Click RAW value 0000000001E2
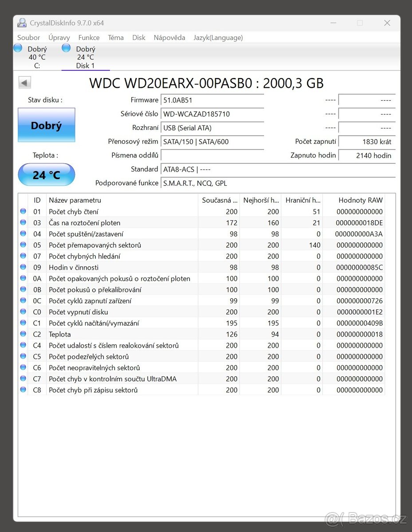The width and height of the screenshot is (412, 532). 360,312
